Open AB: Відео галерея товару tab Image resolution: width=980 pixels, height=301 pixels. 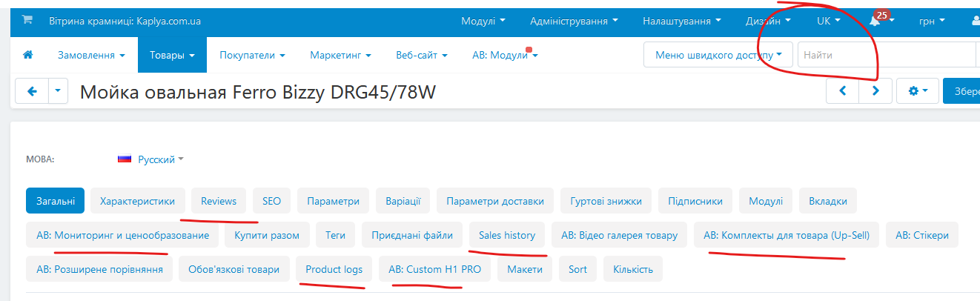coord(619,235)
